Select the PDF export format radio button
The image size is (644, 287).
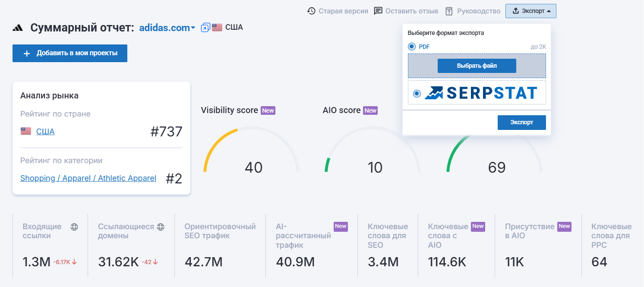coord(412,47)
